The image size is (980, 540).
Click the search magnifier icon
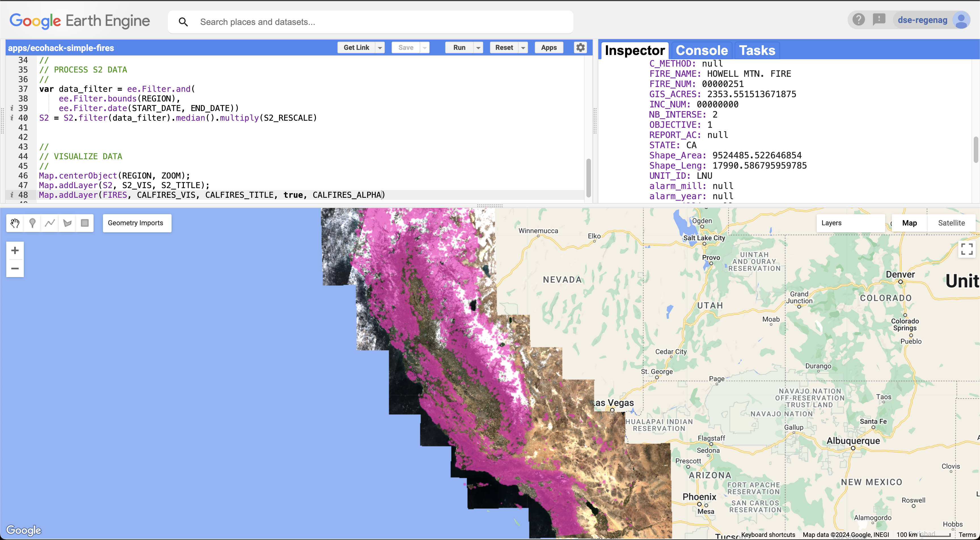[183, 22]
